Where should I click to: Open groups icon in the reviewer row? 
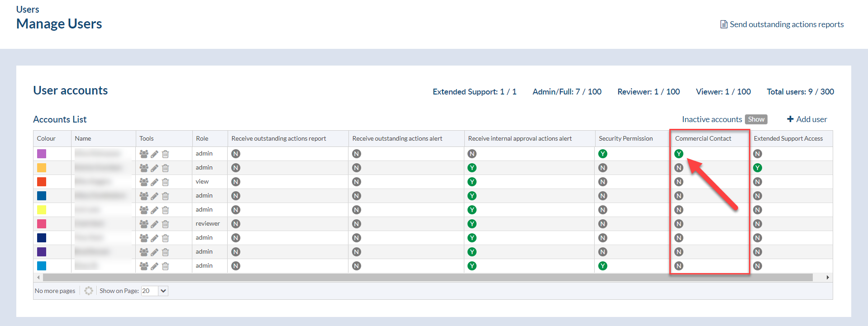point(144,224)
